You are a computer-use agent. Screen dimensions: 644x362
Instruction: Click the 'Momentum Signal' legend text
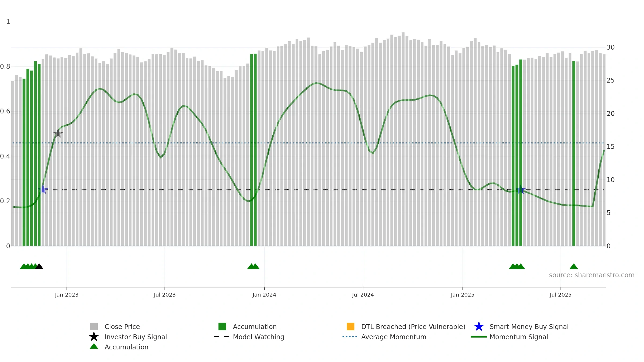[519, 337]
